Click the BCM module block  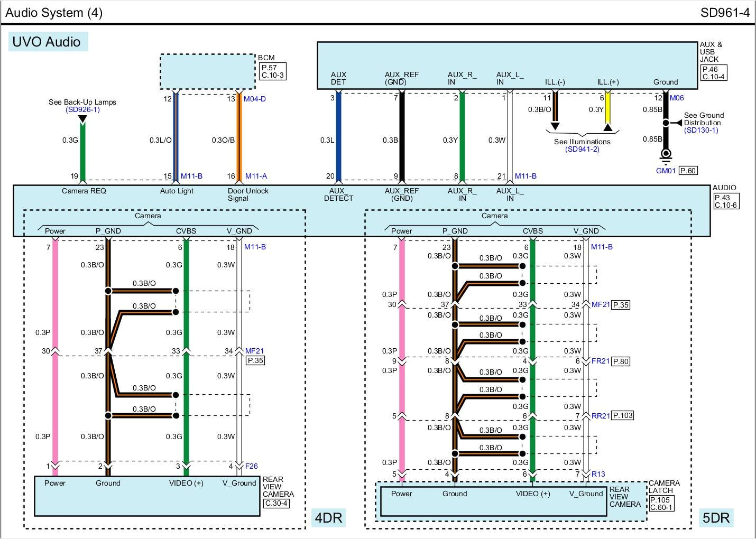[x=207, y=71]
